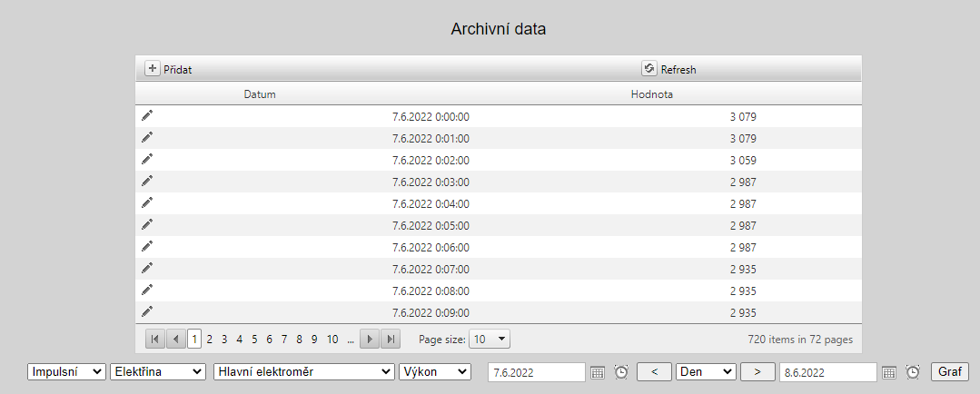
Task: Open the Výkon dropdown
Action: [435, 372]
